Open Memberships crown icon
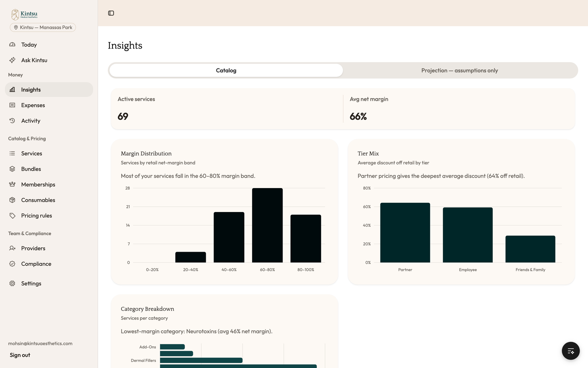 [12, 184]
